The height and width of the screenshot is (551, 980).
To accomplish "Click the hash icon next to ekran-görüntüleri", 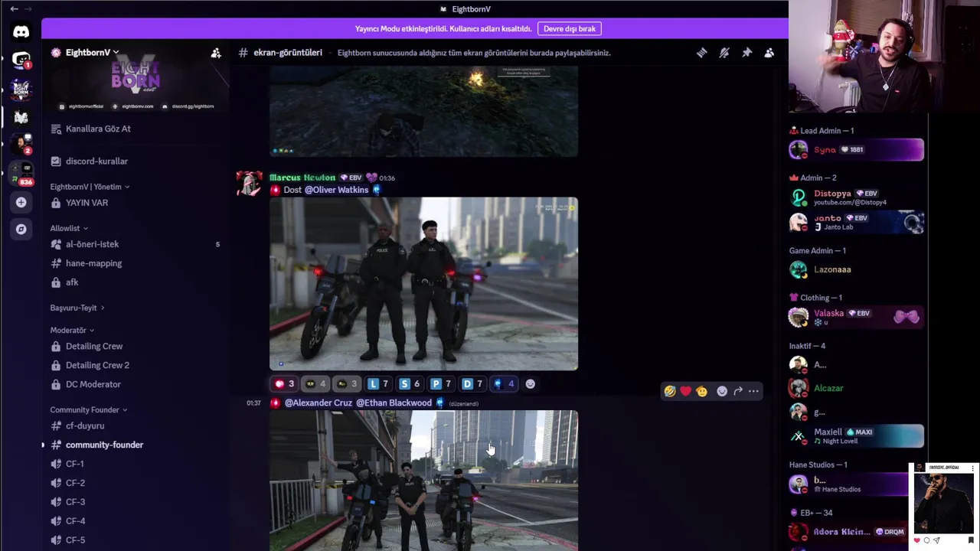I will (x=243, y=53).
